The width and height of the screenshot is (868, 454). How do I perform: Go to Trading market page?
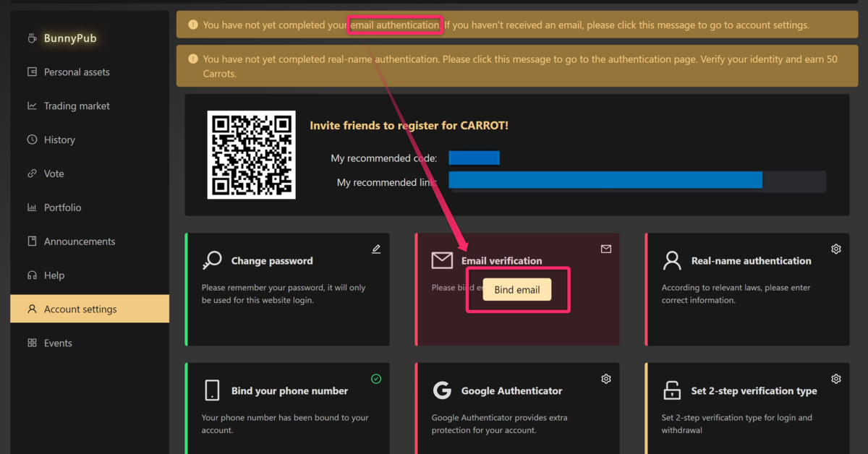coord(90,106)
